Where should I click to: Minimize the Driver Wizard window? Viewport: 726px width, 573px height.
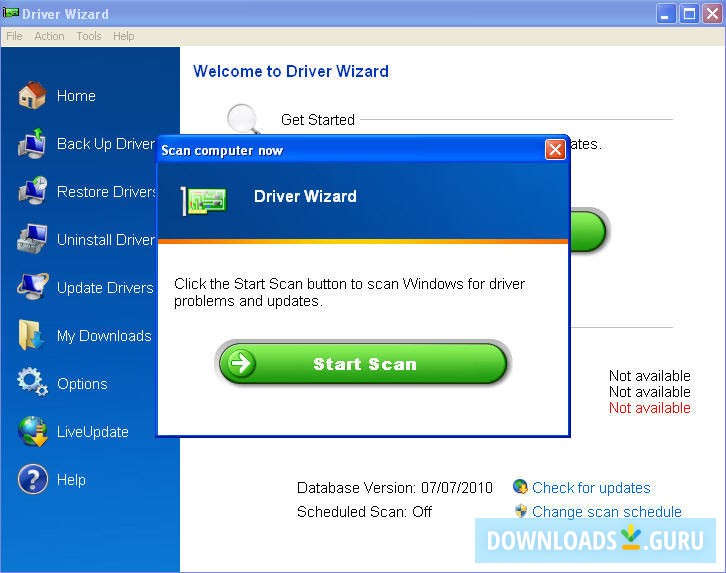pos(665,13)
